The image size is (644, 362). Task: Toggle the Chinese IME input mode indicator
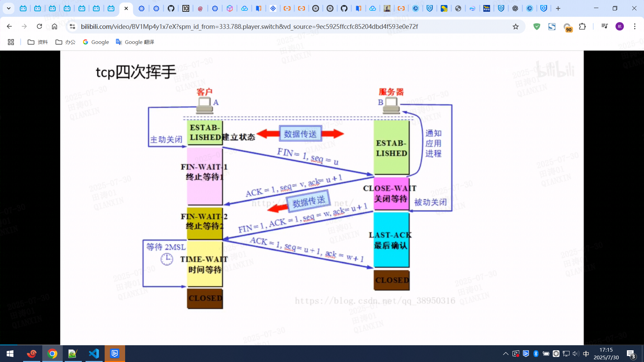pyautogui.click(x=586, y=354)
